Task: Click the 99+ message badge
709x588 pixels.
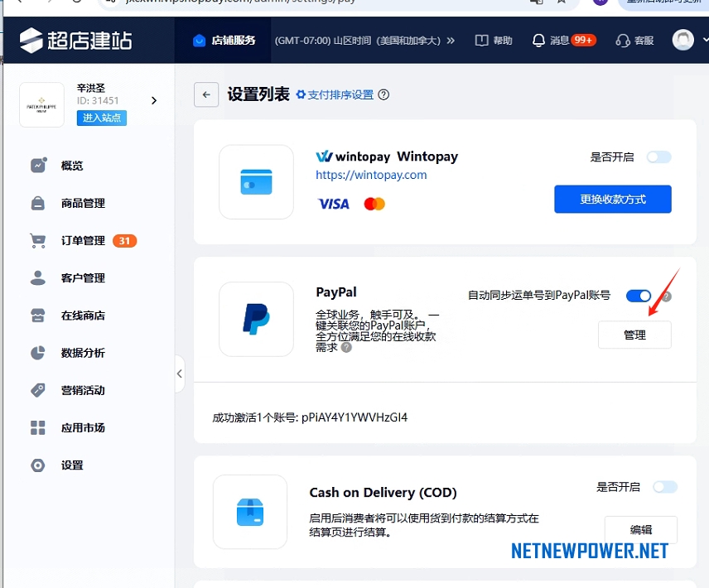Action: click(x=583, y=41)
